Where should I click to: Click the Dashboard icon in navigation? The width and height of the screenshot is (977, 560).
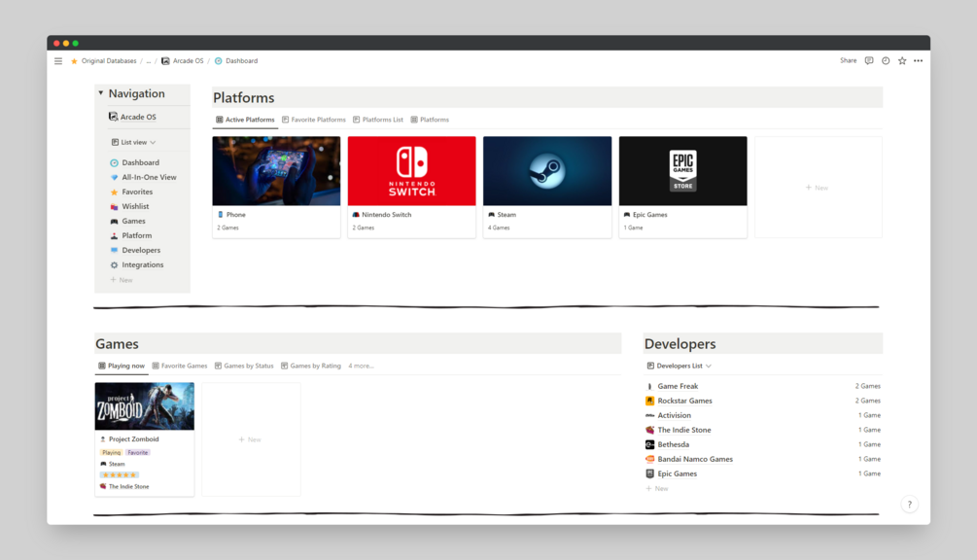pos(114,162)
